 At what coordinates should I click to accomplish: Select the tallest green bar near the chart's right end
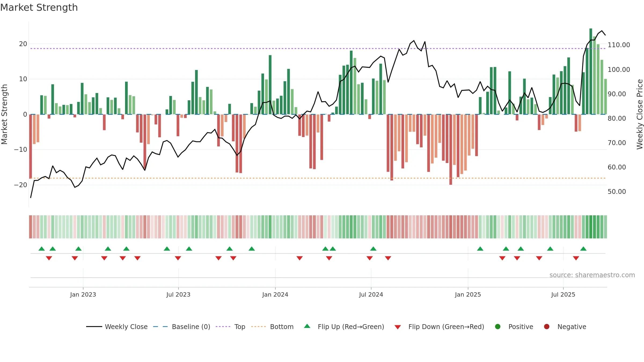[x=591, y=71]
